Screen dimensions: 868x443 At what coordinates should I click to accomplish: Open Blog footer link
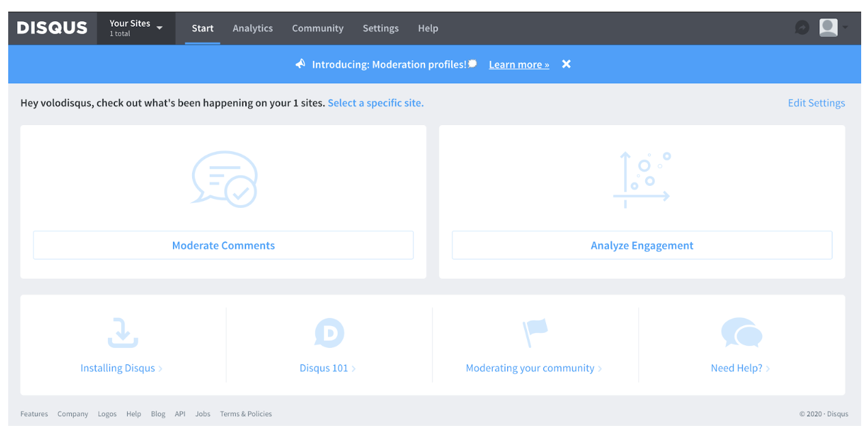158,414
